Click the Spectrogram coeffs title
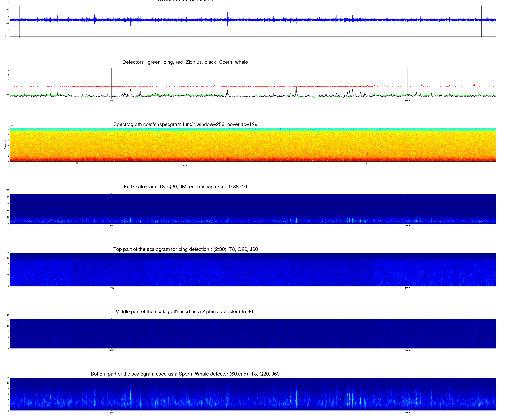Screen dimensions: 506x420 [185, 124]
